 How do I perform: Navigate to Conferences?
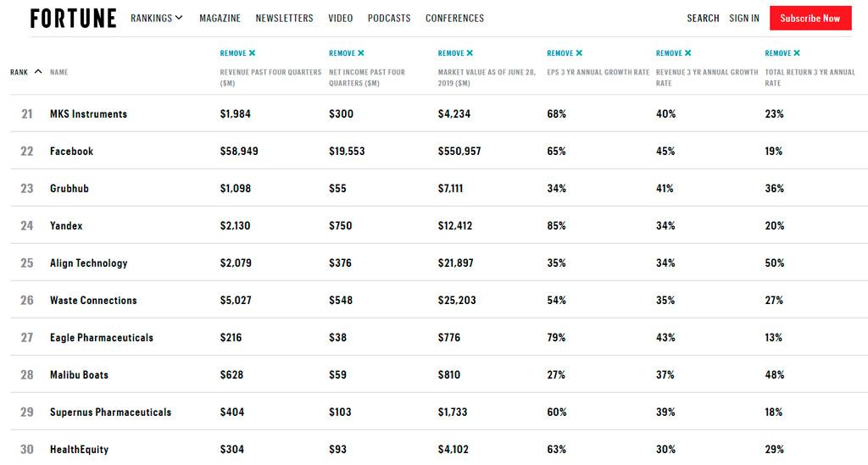point(454,19)
